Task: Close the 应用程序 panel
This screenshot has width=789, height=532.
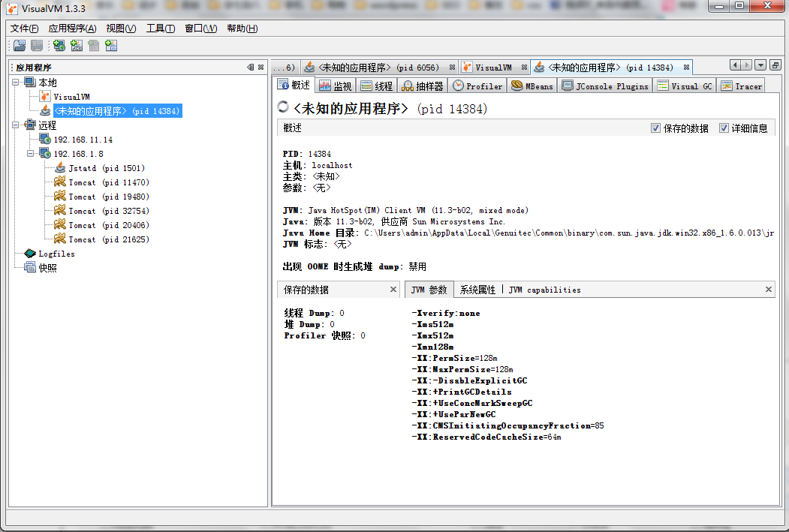Action: (260, 67)
